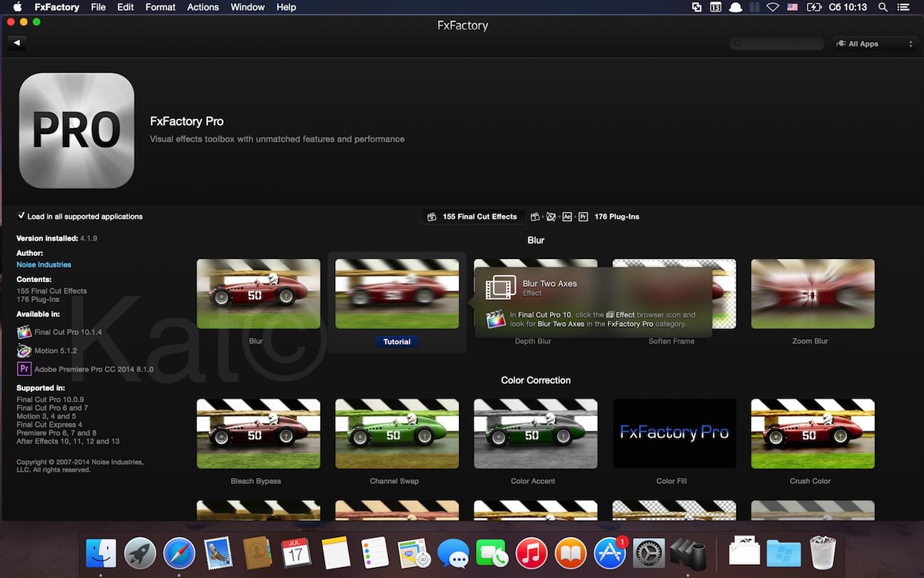The width and height of the screenshot is (924, 578).
Task: Click the Final Cut Pro 10.1.4 icon
Action: tap(24, 332)
